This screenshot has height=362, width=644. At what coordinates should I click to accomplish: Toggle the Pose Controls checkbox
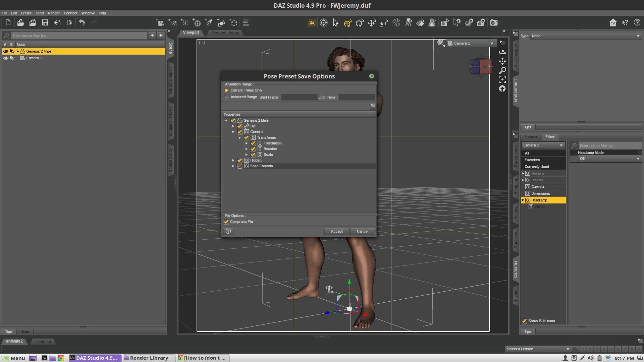click(240, 166)
